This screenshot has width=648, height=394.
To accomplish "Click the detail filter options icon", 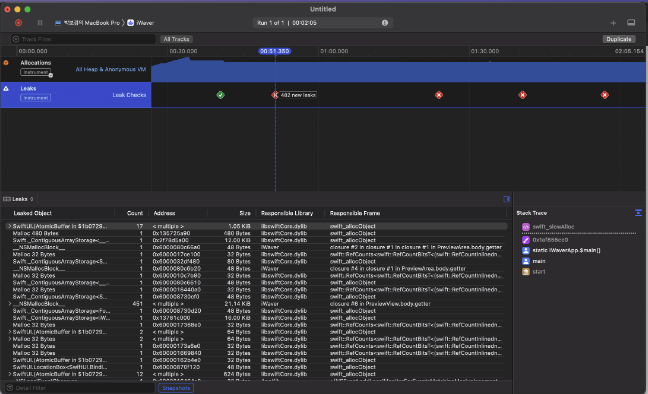I will 10,388.
